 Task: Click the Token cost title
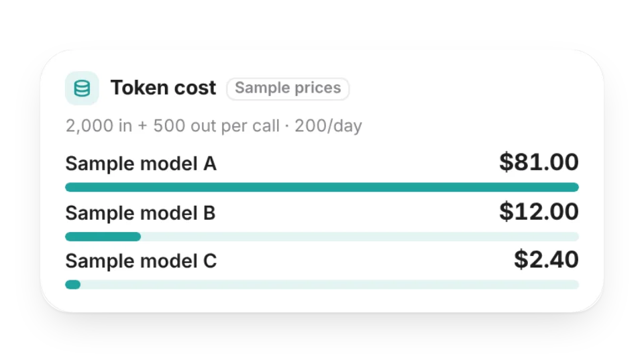pos(163,88)
